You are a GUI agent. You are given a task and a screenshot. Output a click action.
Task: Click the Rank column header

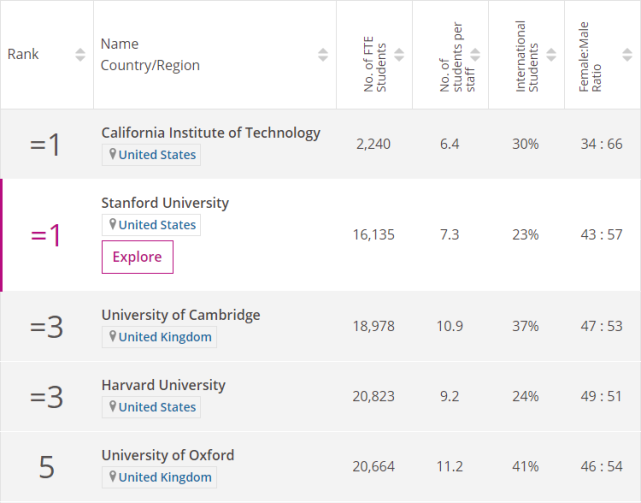click(x=23, y=54)
